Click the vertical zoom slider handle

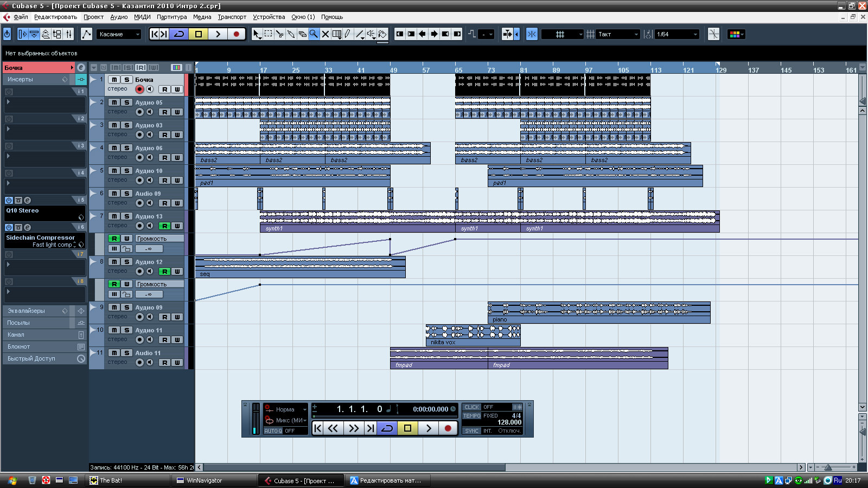[863, 432]
